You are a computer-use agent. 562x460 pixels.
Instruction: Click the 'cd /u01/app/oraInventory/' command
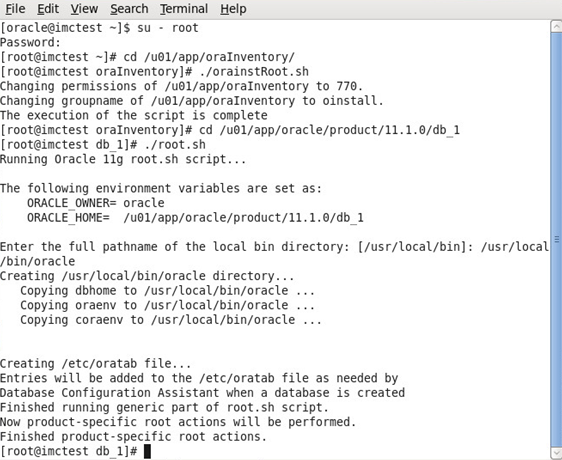tap(209, 57)
